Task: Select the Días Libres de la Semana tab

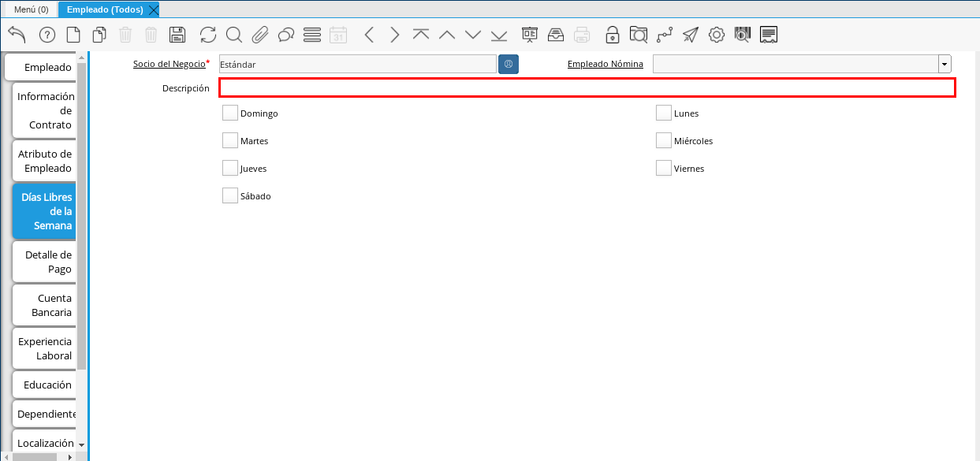Action: 44,211
